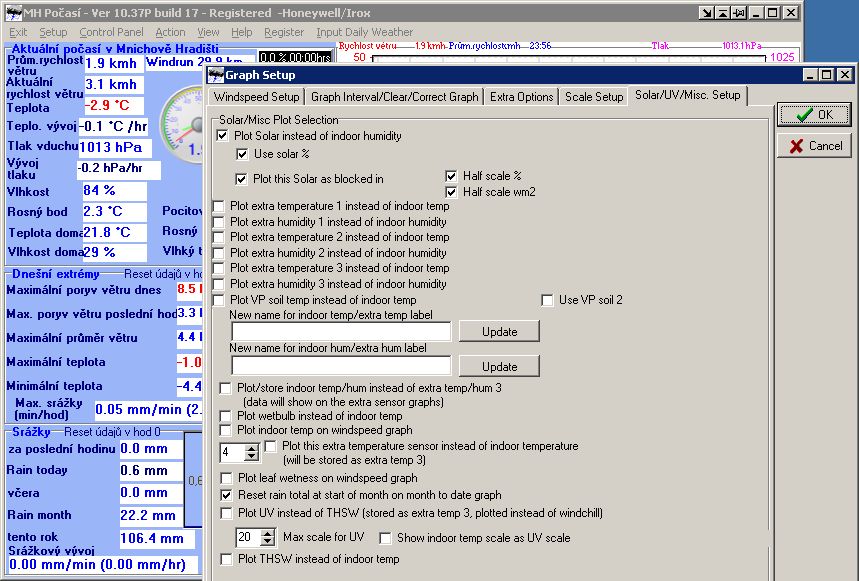Switch to Graph Interval/Clear/Correct Graph tab
The image size is (859, 581).
394,97
